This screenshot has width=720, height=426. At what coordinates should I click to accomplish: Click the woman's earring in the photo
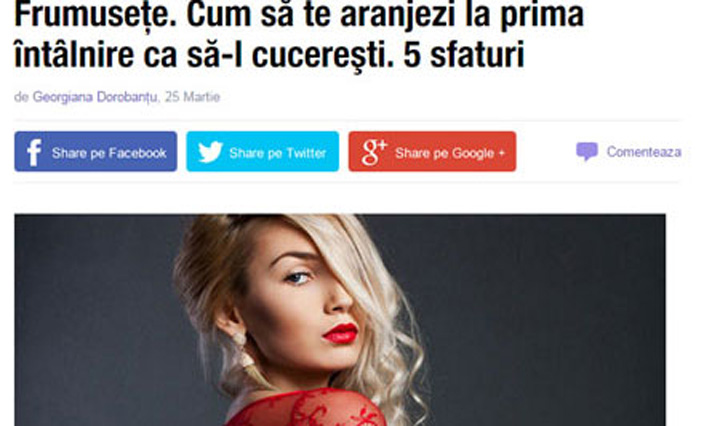pos(244,352)
